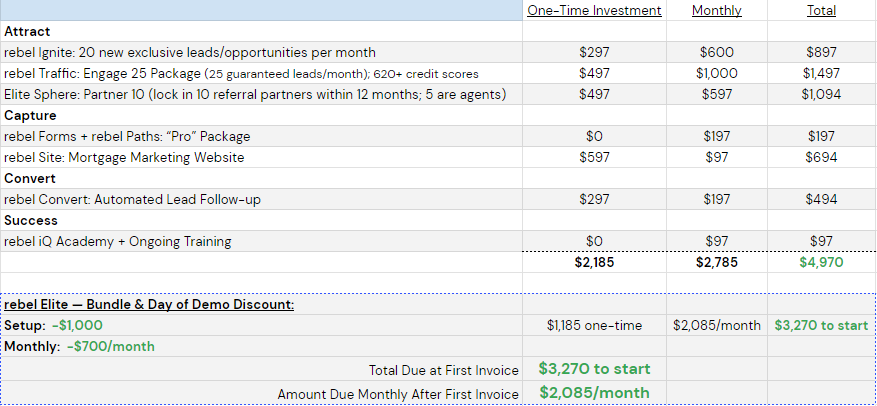The height and width of the screenshot is (406, 877).
Task: Click the $694 total for rebel Site
Action: 821,157
